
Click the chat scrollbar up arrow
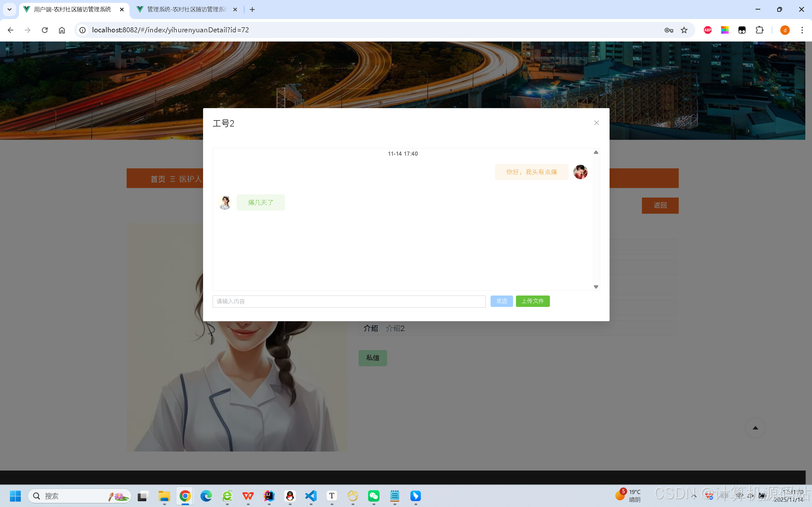pos(596,152)
